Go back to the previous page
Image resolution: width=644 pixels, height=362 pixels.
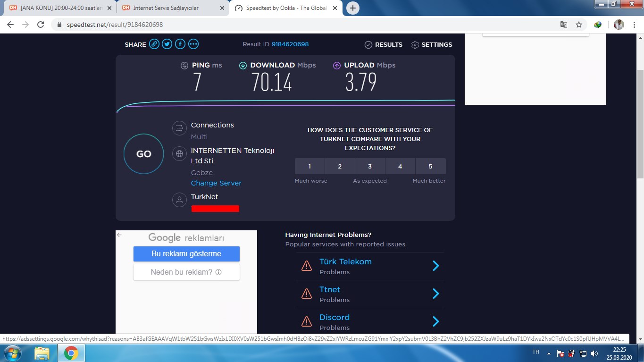point(10,25)
